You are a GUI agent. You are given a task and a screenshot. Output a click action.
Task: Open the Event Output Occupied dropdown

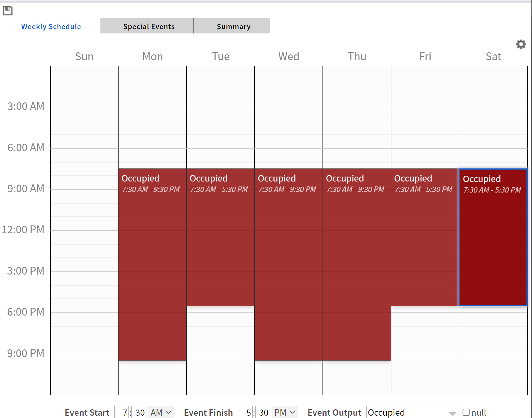coord(413,412)
